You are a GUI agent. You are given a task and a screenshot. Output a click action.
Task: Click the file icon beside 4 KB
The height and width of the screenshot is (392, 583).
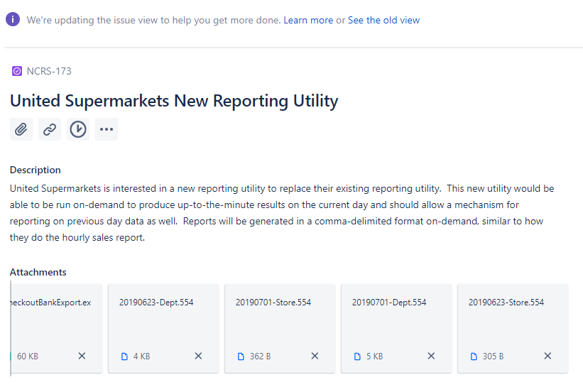click(124, 356)
